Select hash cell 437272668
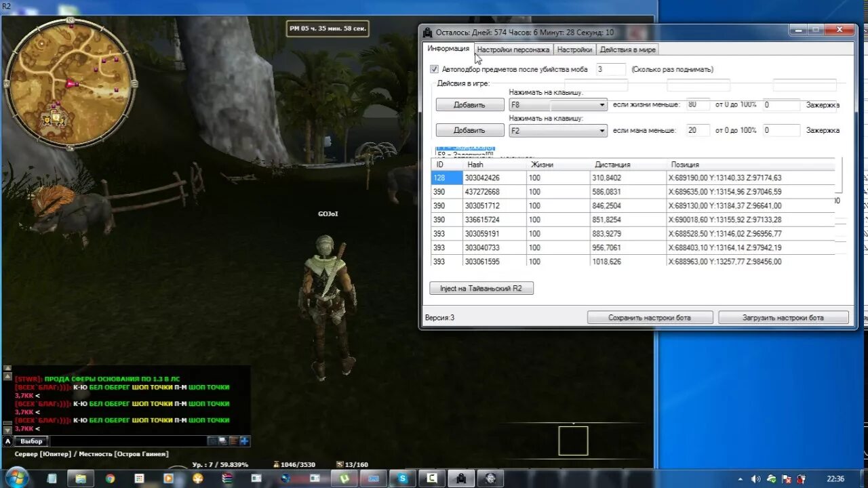The width and height of the screenshot is (868, 488). tap(494, 192)
